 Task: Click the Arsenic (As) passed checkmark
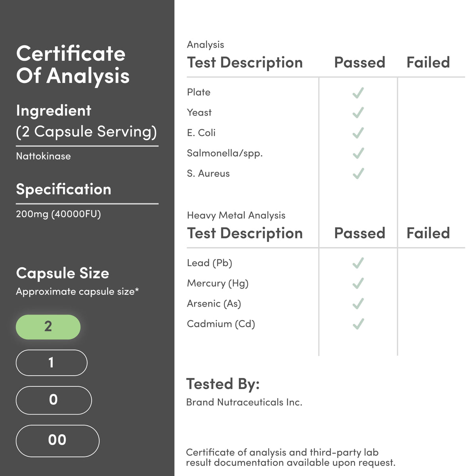click(358, 304)
